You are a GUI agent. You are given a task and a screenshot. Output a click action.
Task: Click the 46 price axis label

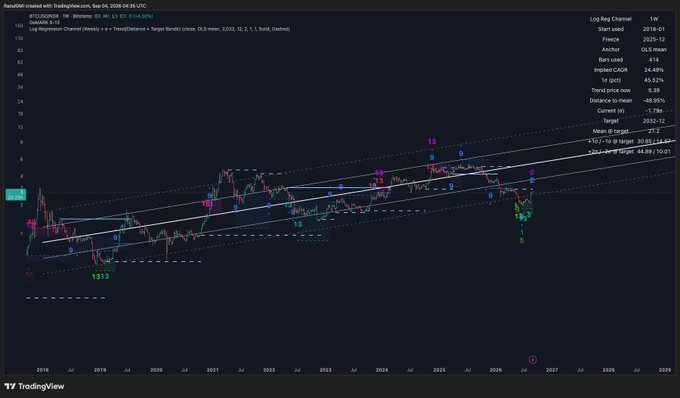click(x=20, y=75)
